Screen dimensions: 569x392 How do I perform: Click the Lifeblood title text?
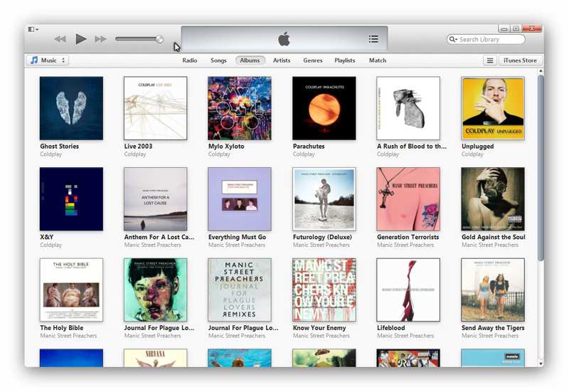pyautogui.click(x=390, y=328)
